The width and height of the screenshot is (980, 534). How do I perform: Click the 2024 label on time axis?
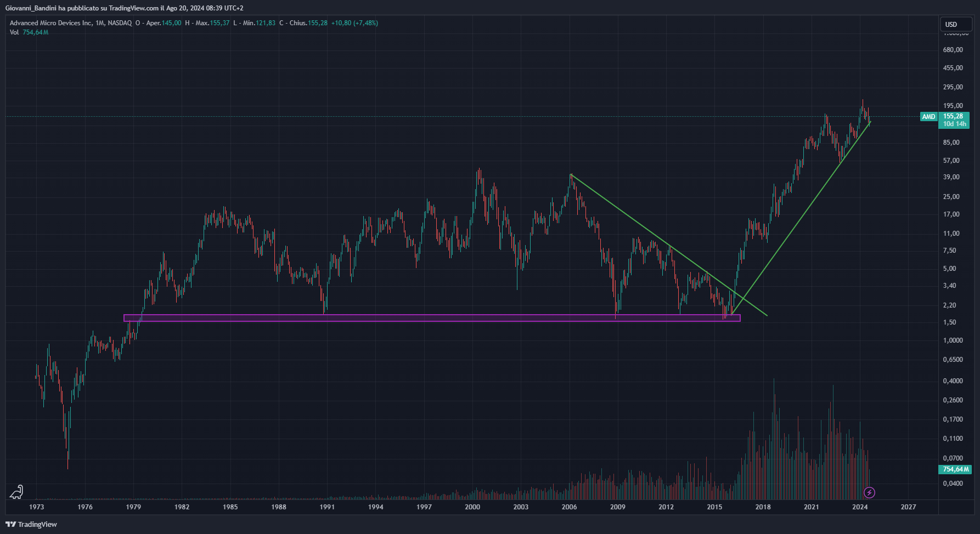pos(860,507)
